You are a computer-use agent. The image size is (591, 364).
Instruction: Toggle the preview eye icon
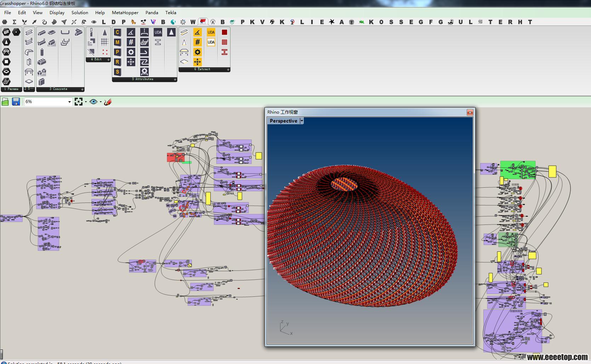(x=93, y=102)
